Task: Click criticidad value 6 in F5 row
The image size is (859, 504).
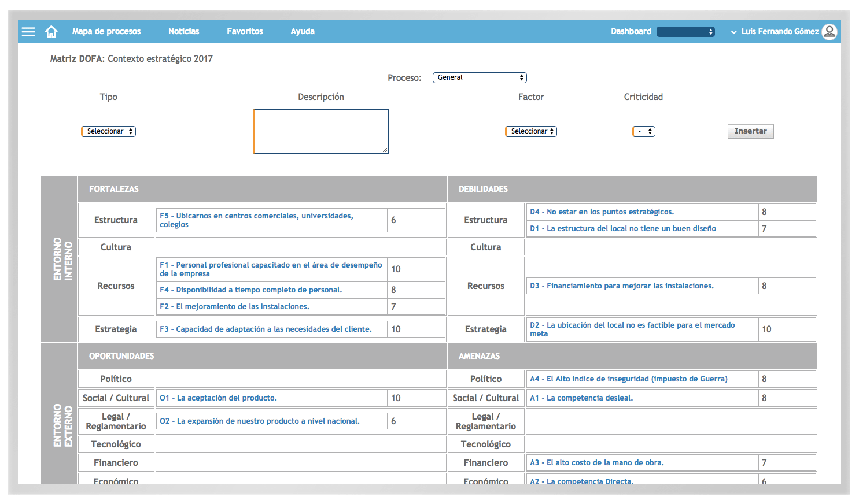Action: (x=393, y=220)
